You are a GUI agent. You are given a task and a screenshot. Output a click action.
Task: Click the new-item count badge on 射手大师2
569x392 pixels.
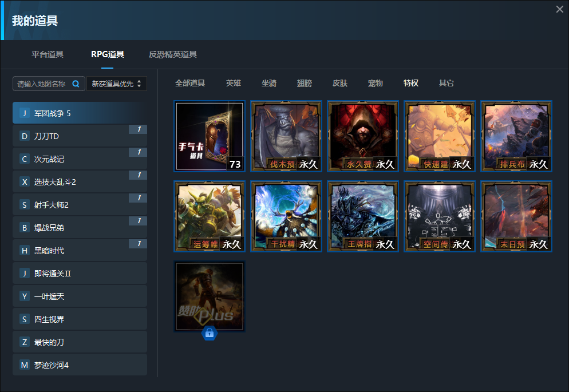(139, 198)
